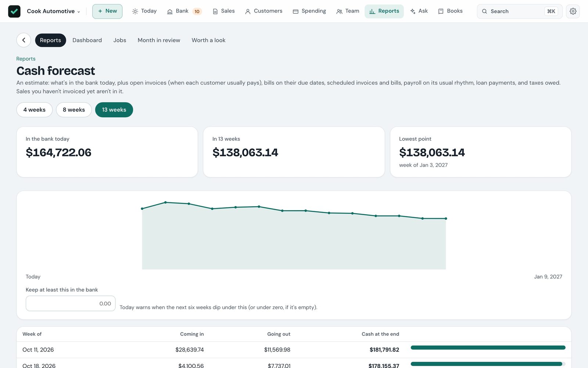Click the minimum bank balance input field
This screenshot has width=588, height=368.
pos(71,304)
